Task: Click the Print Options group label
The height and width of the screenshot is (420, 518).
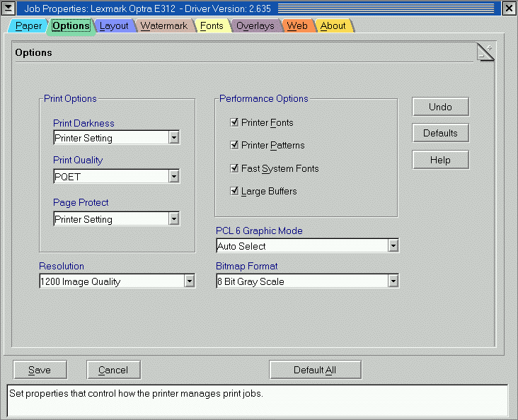Action: tap(70, 98)
